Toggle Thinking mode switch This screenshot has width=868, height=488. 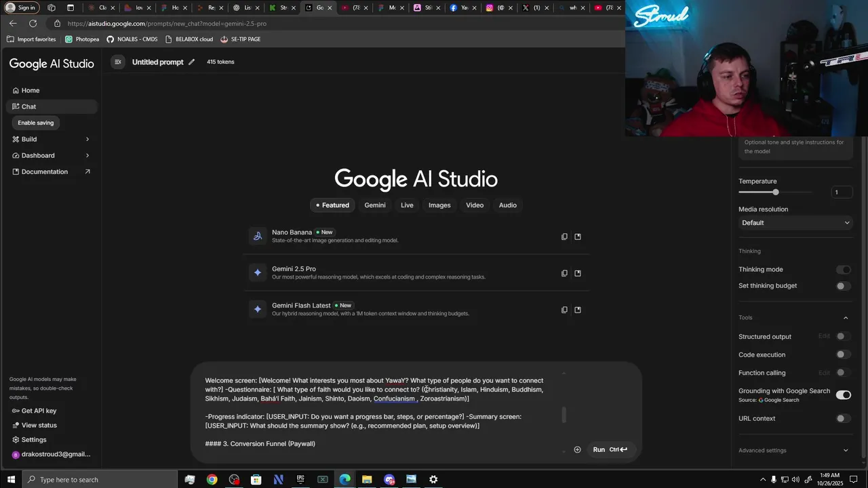(x=843, y=270)
